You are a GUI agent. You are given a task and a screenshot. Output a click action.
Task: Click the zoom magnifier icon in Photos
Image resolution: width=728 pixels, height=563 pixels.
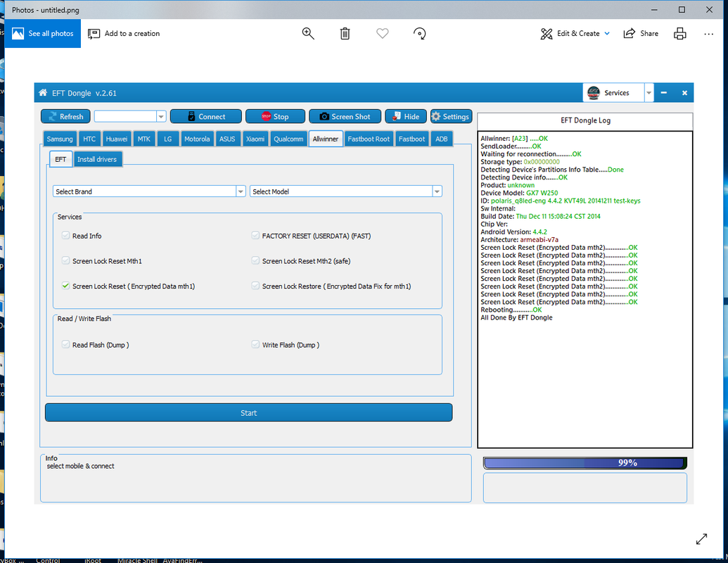(x=308, y=34)
